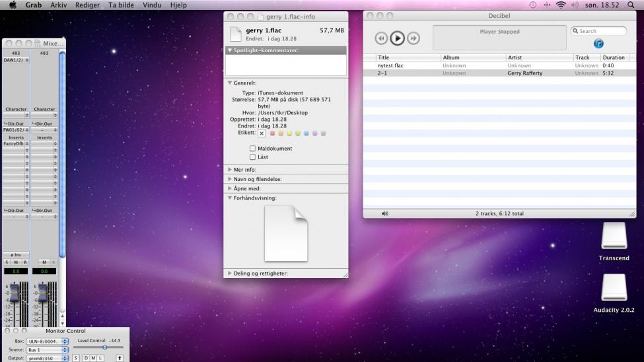
Task: Click the menu bar sync status icon
Action: point(547,5)
